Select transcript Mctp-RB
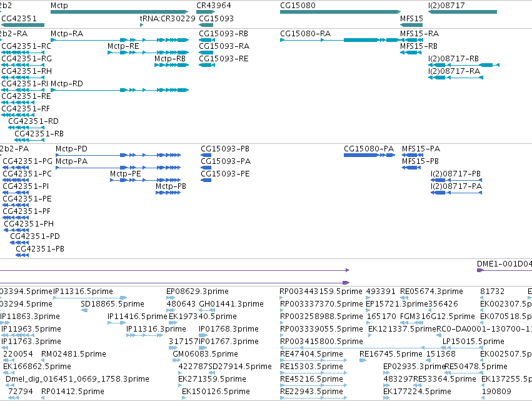Image resolution: width=532 pixels, height=401 pixels. click(x=170, y=59)
